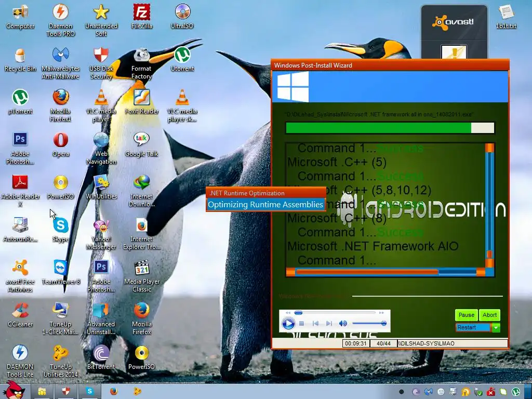
Task: Launch Format Factory shortcut
Action: [x=141, y=63]
